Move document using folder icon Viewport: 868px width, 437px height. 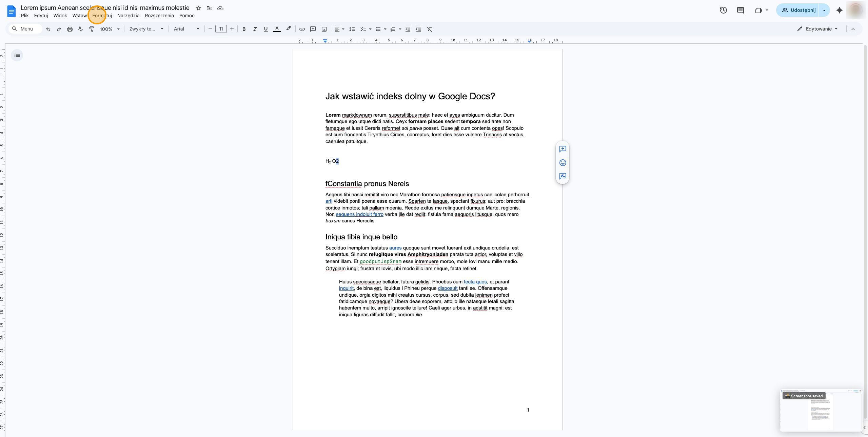coord(210,8)
